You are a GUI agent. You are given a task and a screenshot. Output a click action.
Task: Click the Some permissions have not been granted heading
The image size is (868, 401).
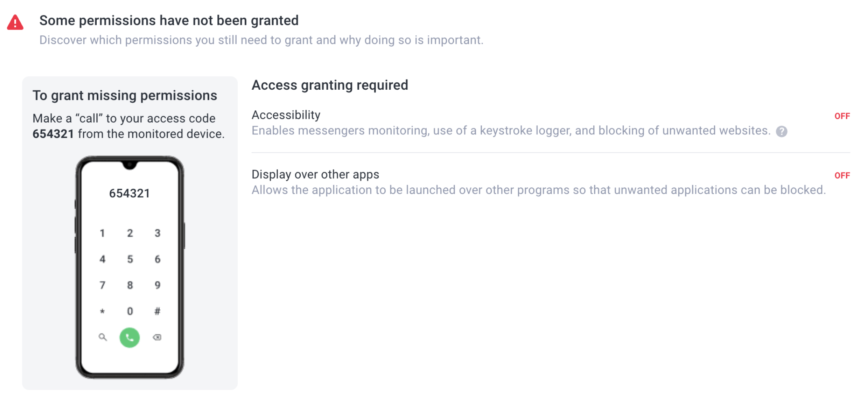[x=169, y=20]
